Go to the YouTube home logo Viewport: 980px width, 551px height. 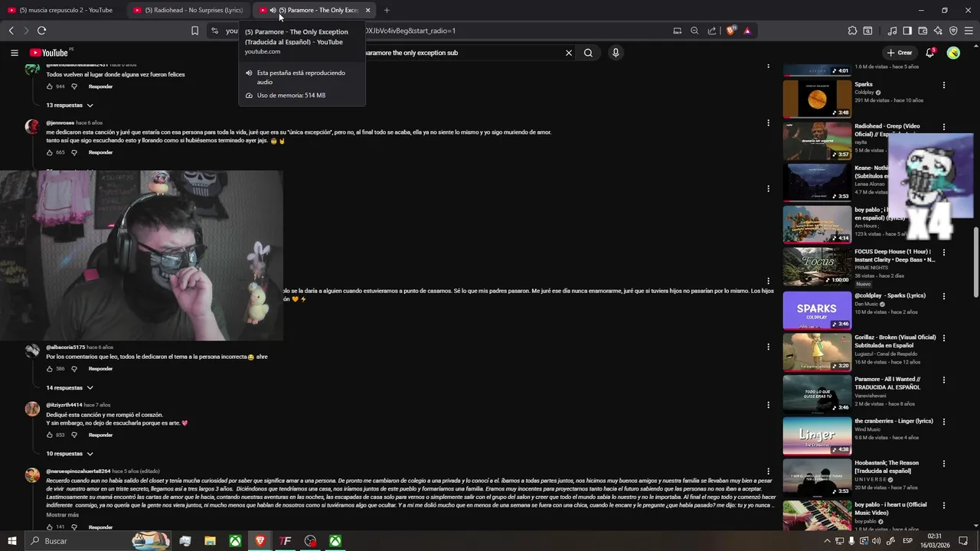[51, 53]
